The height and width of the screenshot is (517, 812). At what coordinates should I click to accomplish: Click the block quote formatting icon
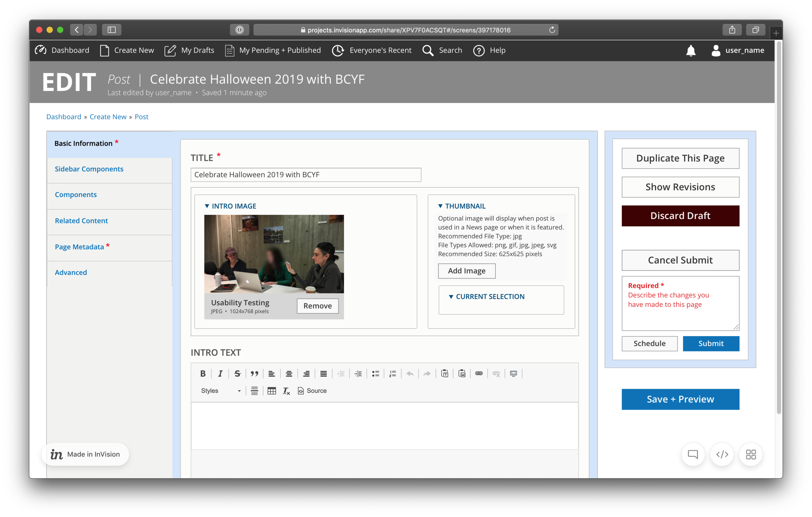pos(255,374)
